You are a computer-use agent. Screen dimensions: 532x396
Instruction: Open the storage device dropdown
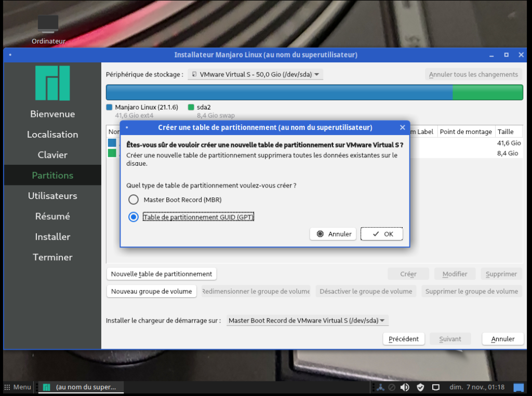pyautogui.click(x=255, y=74)
